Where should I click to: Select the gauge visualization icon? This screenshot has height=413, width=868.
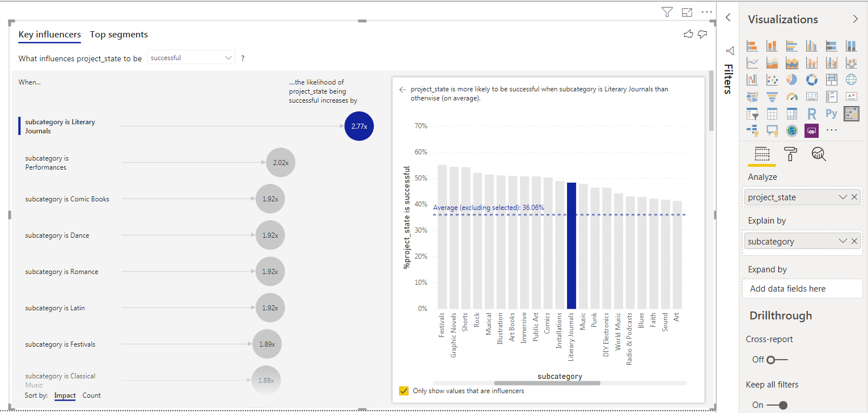point(791,96)
